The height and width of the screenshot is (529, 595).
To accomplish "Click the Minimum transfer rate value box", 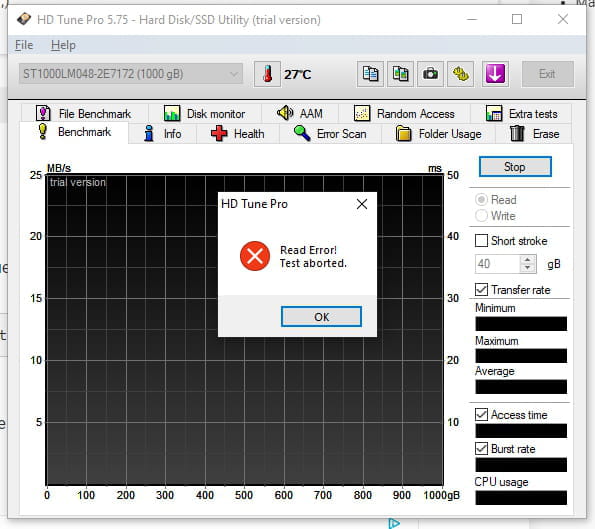I will pyautogui.click(x=521, y=324).
